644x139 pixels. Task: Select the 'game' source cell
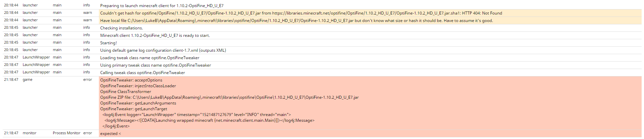click(x=27, y=79)
